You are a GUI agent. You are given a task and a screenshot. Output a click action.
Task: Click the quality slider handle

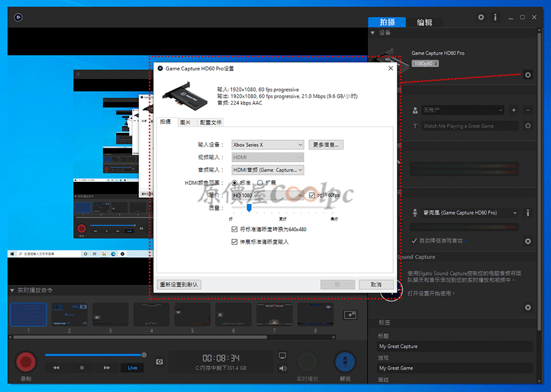249,208
